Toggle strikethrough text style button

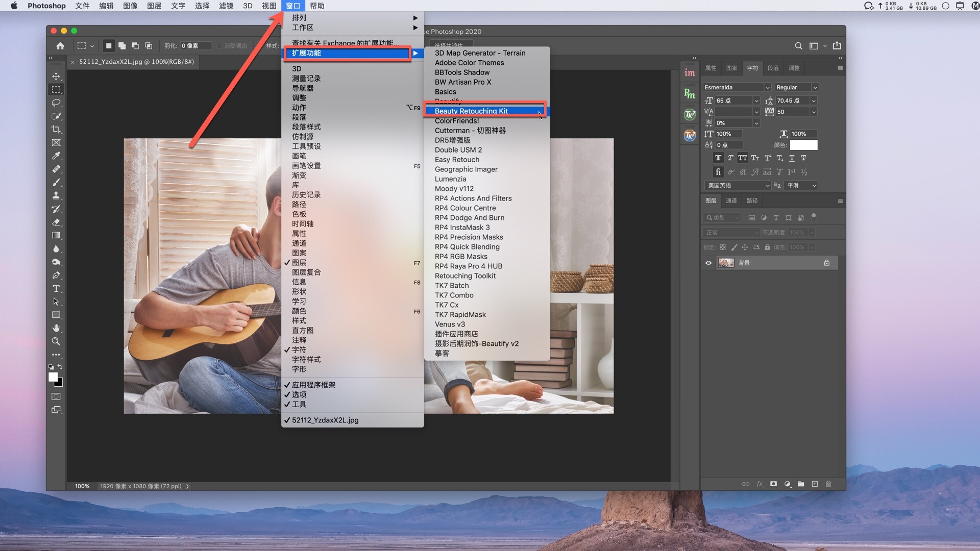[804, 158]
